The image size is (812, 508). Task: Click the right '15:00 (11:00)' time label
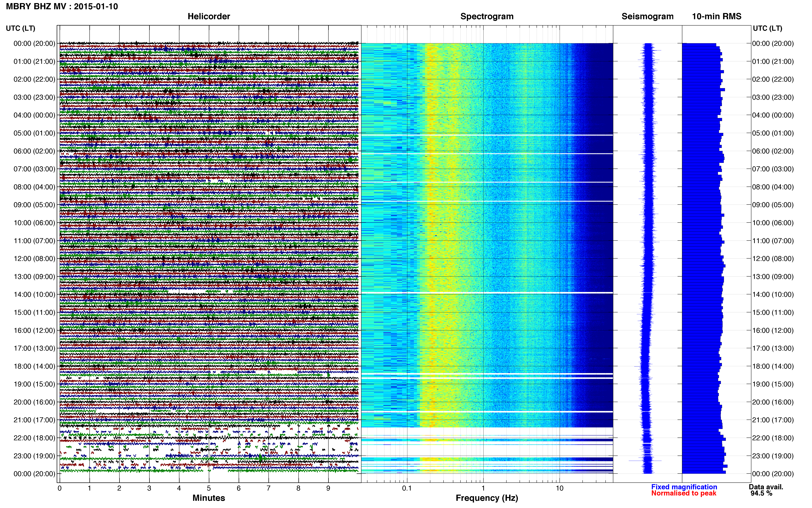click(x=773, y=312)
